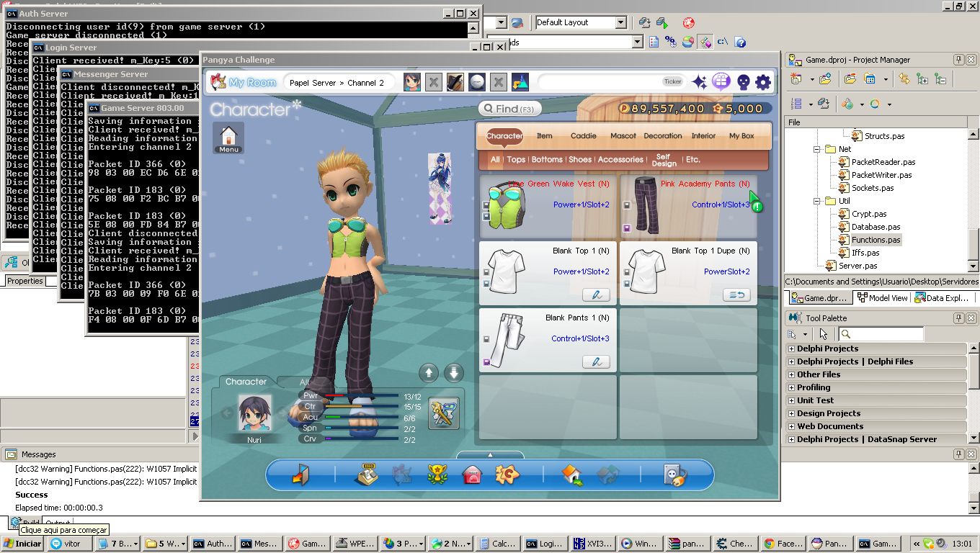Select Functions.pas in Project Manager

tap(876, 240)
